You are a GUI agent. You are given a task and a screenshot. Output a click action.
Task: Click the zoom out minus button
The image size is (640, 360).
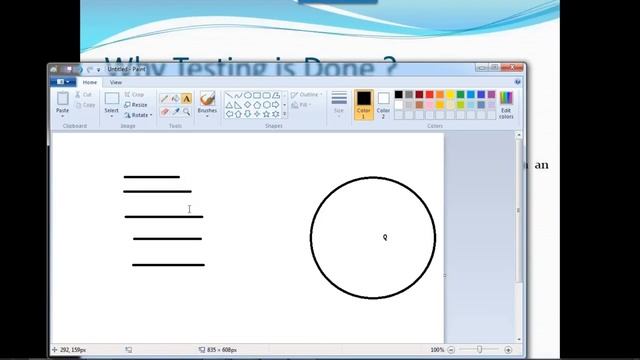click(451, 350)
